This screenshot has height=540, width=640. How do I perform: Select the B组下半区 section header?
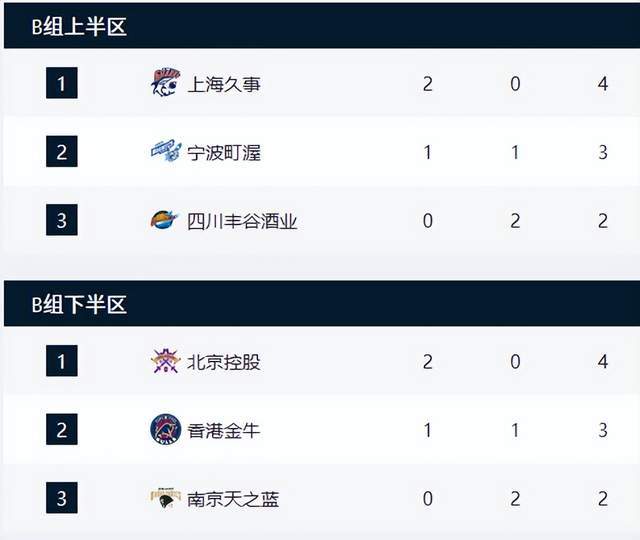click(79, 305)
